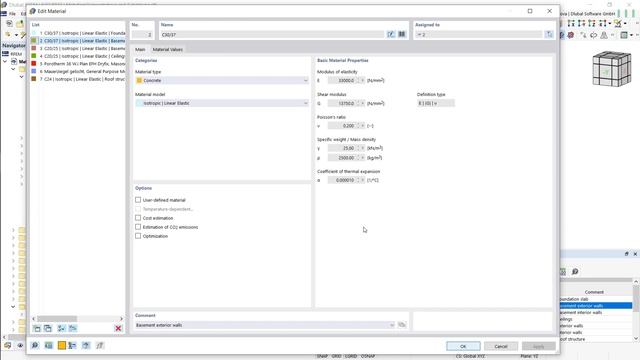Click the Name input field containing C30/37
This screenshot has height=360, width=640.
click(x=272, y=35)
